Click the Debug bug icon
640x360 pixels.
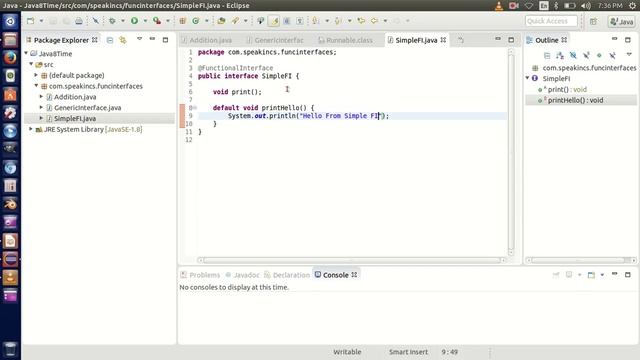tap(112, 21)
